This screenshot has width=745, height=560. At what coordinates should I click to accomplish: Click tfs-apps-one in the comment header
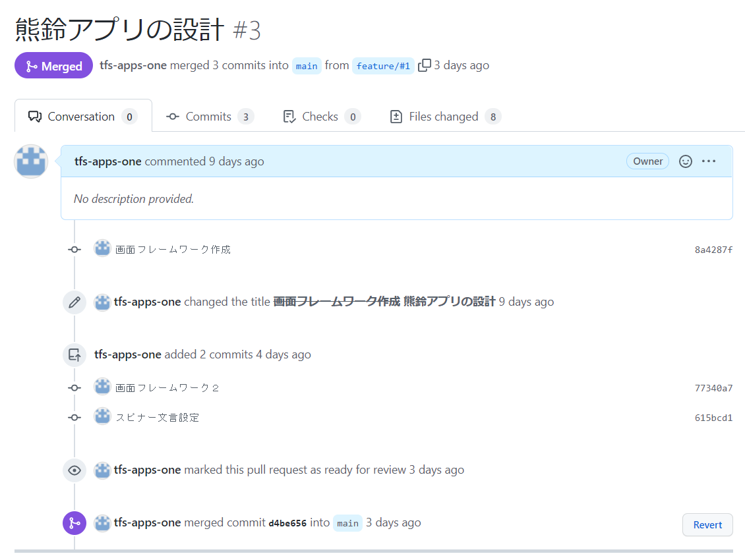(108, 161)
